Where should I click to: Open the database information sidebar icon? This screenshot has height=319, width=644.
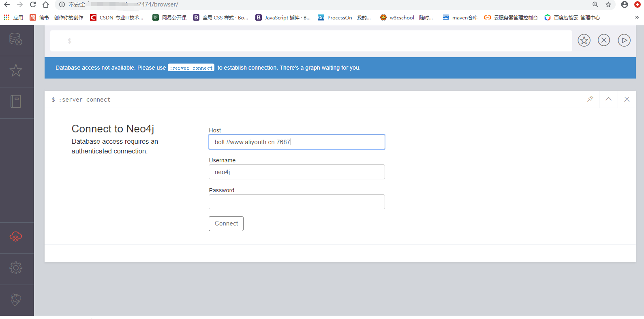coord(16,39)
